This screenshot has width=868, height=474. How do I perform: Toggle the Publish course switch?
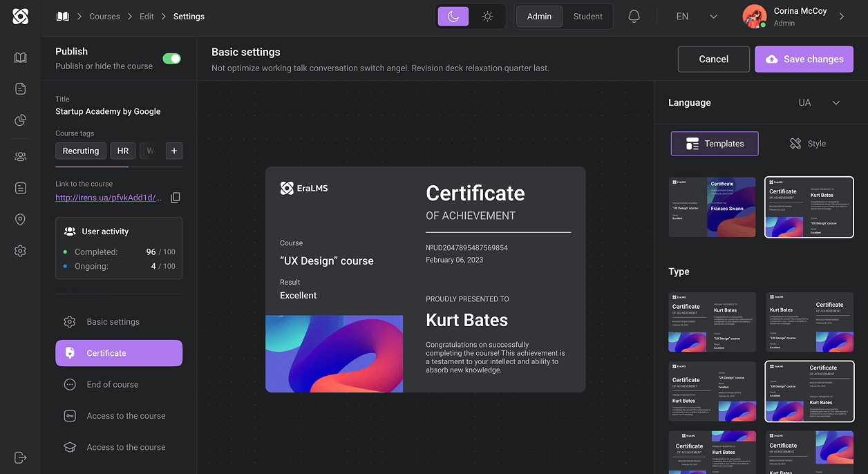click(x=171, y=59)
